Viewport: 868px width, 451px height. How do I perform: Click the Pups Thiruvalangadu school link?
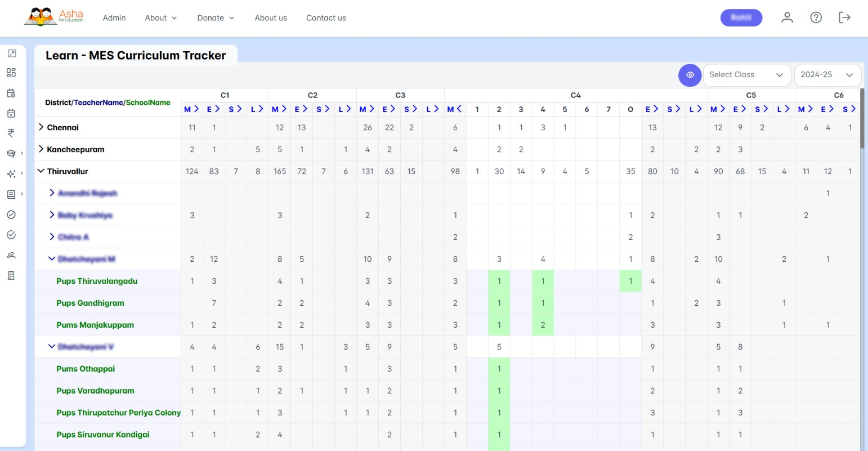tap(97, 281)
